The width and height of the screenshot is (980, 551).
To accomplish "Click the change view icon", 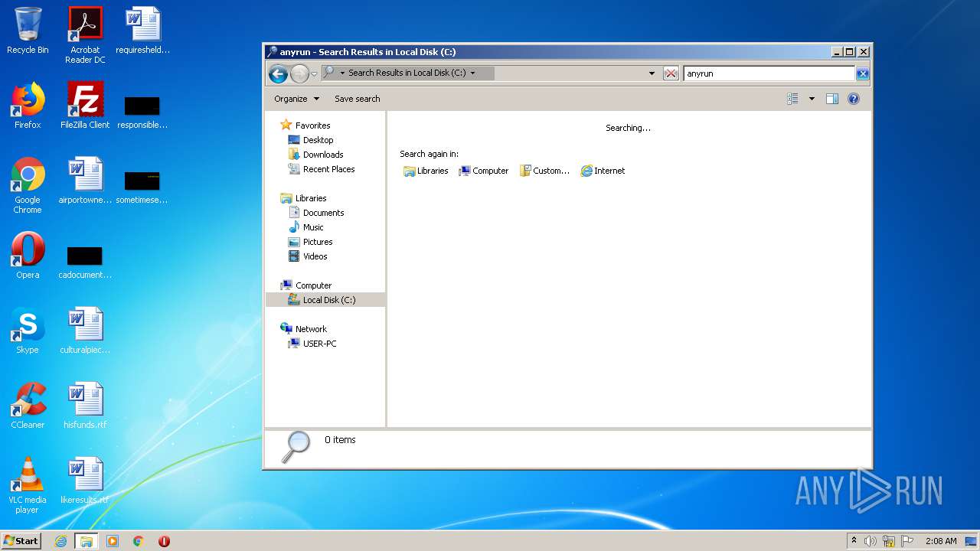I will click(x=793, y=99).
